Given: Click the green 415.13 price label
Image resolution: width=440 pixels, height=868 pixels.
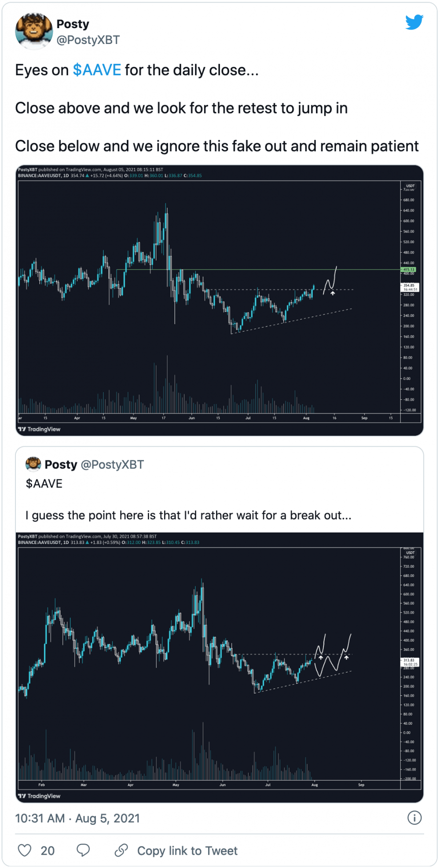Looking at the screenshot, I should click(x=409, y=270).
